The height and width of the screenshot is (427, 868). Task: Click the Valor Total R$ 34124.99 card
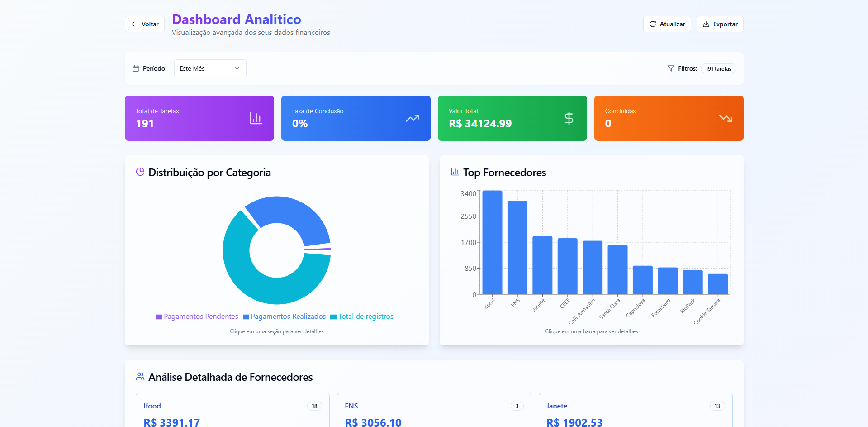coord(512,118)
